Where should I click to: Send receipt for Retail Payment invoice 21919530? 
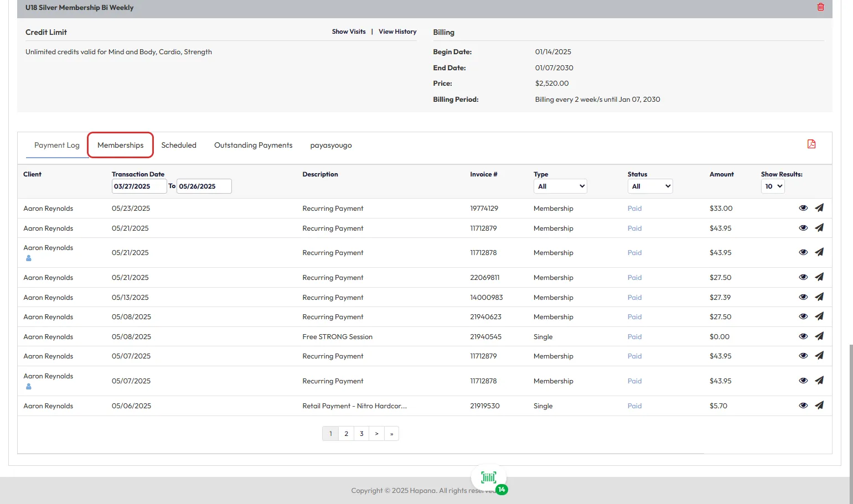(819, 406)
